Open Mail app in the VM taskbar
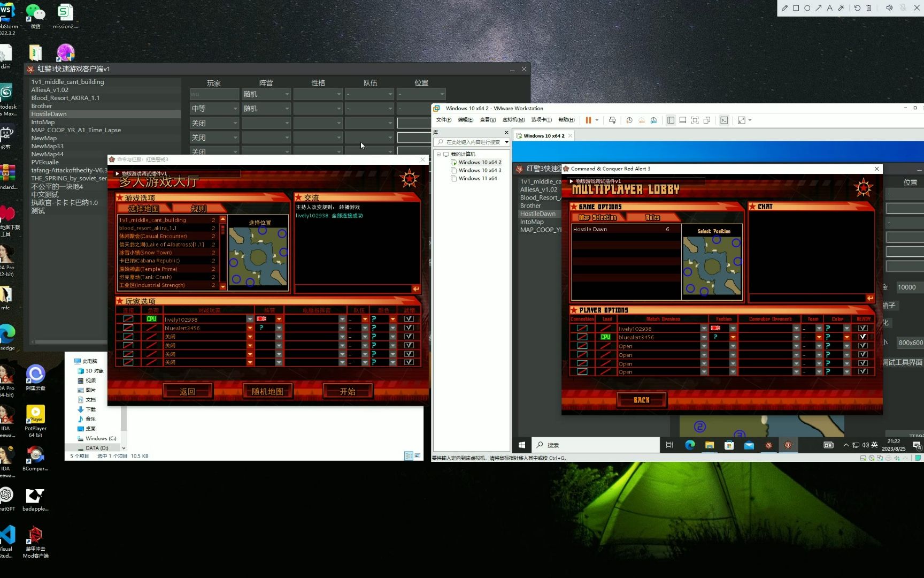The image size is (924, 578). 749,445
